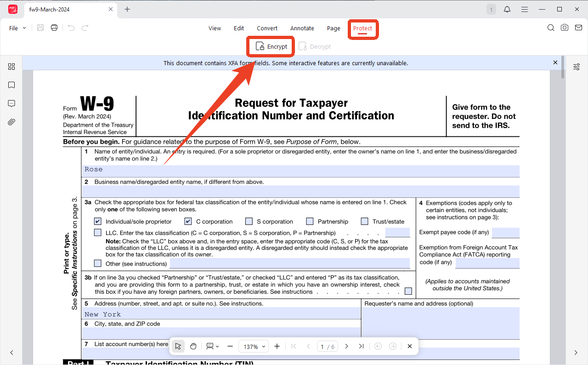The height and width of the screenshot is (365, 588).
Task: Open the properties settings panel
Action: (x=577, y=67)
